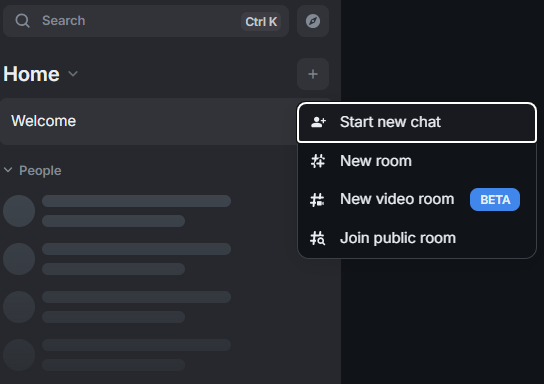The image size is (544, 384).
Task: Click the person-plus icon
Action: (318, 122)
